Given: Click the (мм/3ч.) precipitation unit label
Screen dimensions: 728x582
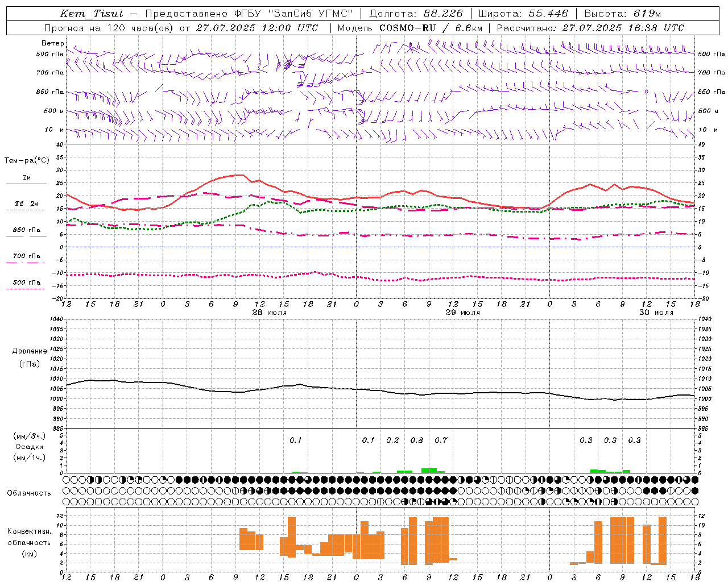Looking at the screenshot, I should click(x=30, y=436).
